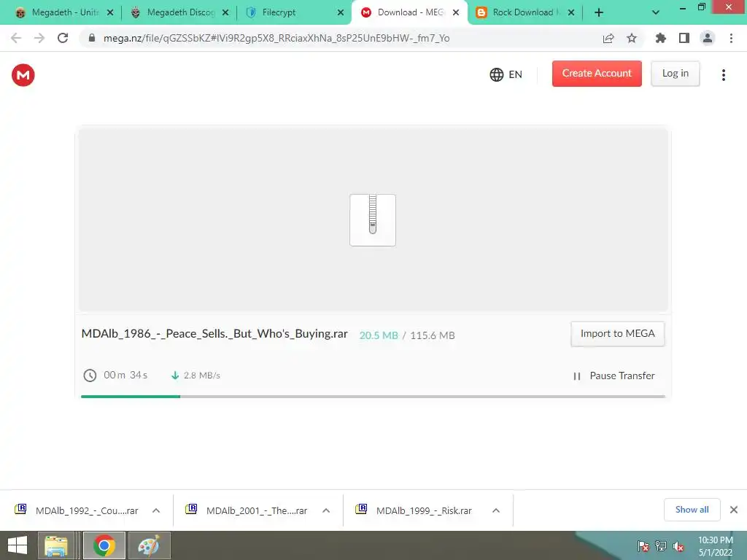Click Show all downloads
Image resolution: width=747 pixels, height=560 pixels.
pyautogui.click(x=692, y=510)
